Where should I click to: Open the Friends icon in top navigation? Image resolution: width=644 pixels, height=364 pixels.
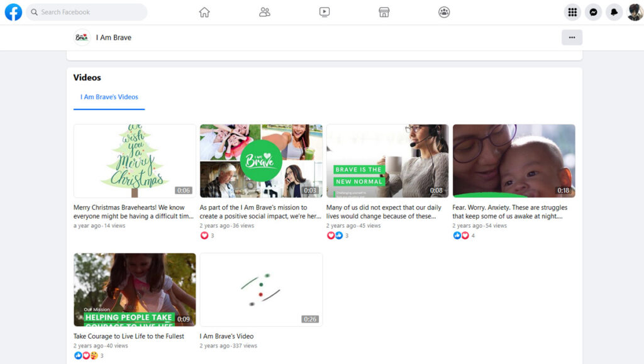coord(265,12)
